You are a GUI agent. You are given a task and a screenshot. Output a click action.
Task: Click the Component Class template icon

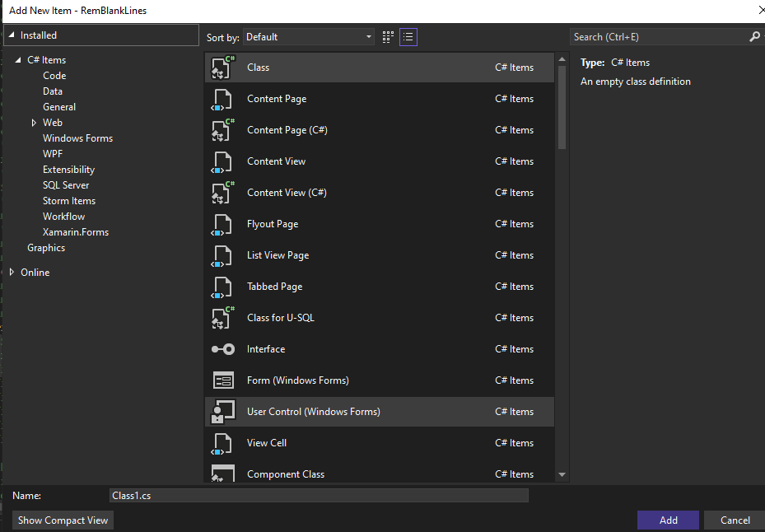(x=223, y=473)
